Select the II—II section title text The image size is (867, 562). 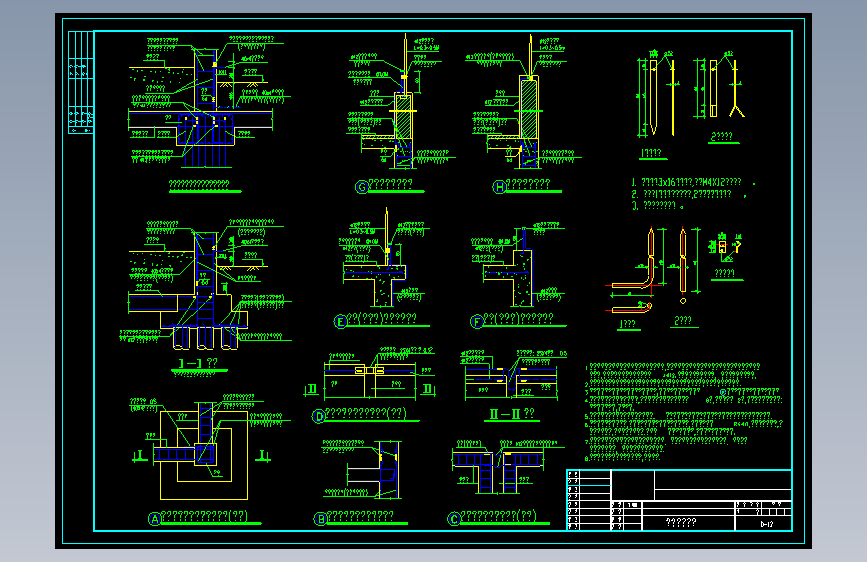coord(512,414)
